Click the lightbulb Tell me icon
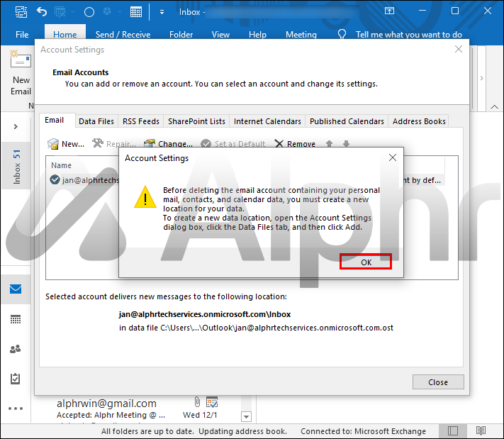Image resolution: width=504 pixels, height=439 pixels. (x=342, y=34)
